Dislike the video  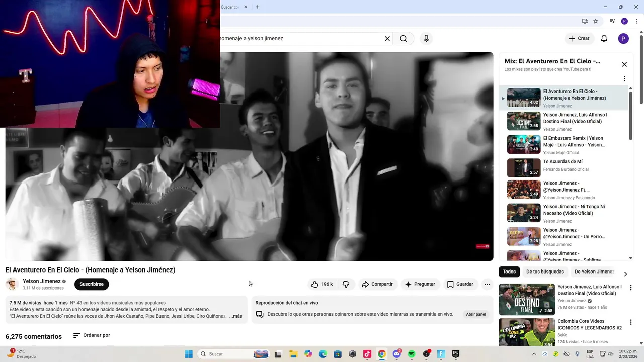click(x=346, y=284)
